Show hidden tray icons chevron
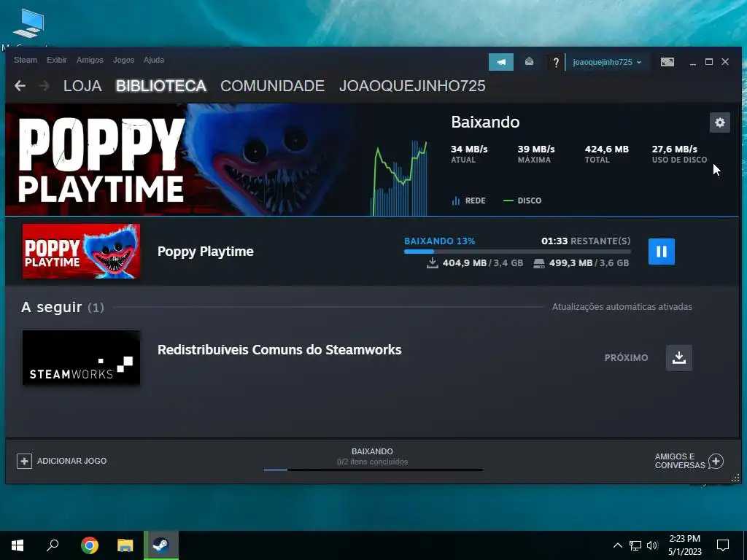This screenshot has width=747, height=560. (617, 545)
